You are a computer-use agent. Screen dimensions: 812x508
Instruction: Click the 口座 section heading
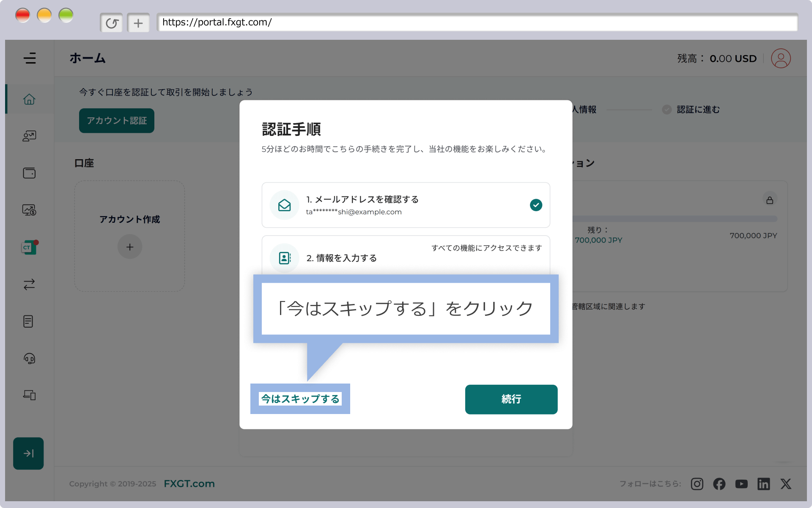(x=84, y=163)
